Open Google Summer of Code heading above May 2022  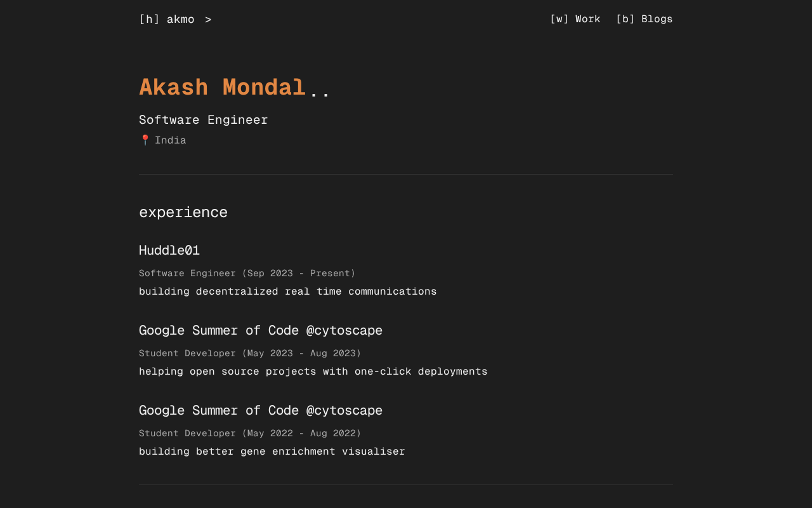260,411
